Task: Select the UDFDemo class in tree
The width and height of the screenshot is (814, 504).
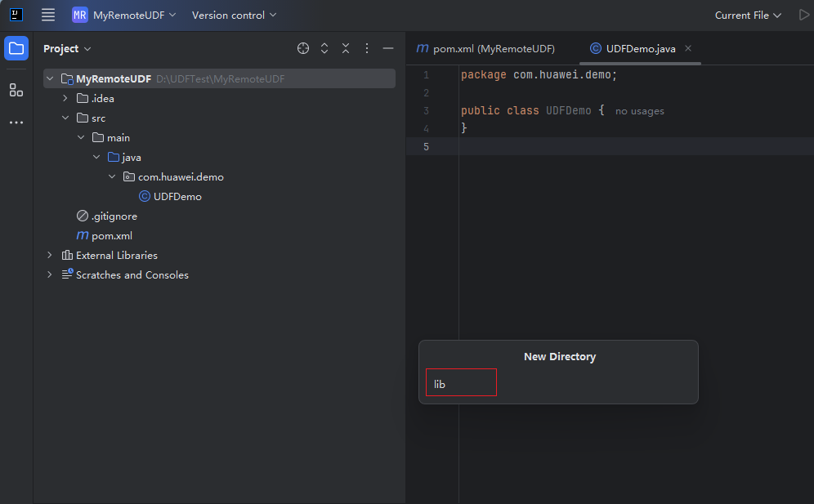Action: [219, 196]
